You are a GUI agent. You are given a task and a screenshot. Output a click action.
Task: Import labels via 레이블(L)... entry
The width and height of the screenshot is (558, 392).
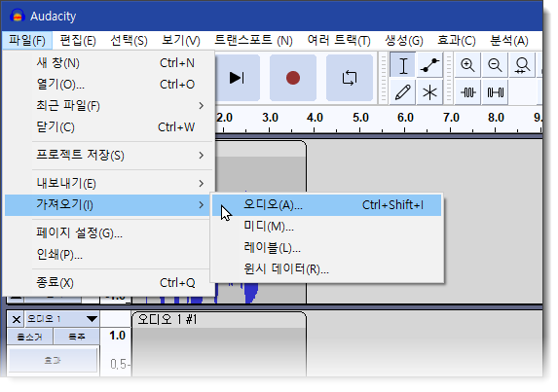(x=326, y=248)
